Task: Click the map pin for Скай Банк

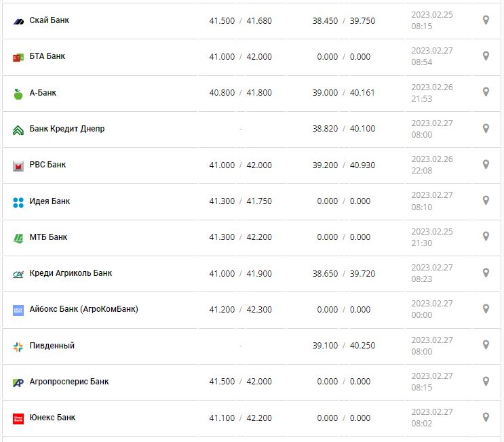Action: pos(486,20)
